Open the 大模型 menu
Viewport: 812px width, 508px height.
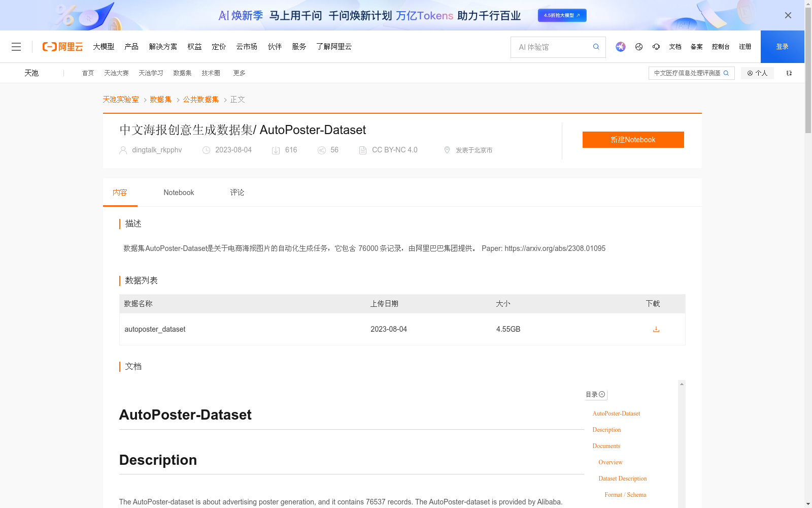point(104,47)
